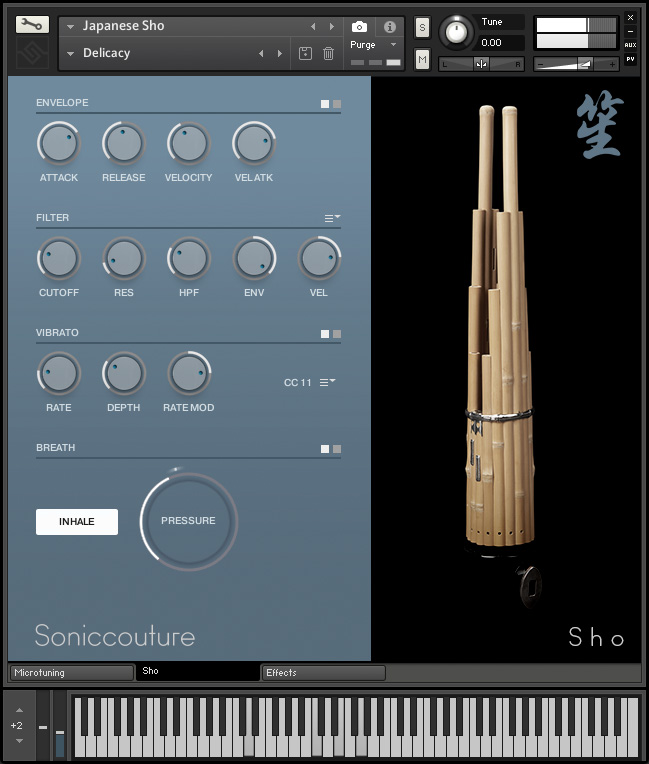Viewport: 649px width, 764px height.
Task: Select the gray Vibrato toggle square
Action: [x=337, y=334]
